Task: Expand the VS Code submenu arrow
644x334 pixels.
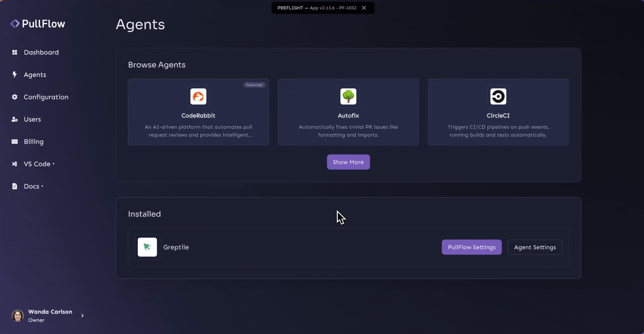Action: 54,164
